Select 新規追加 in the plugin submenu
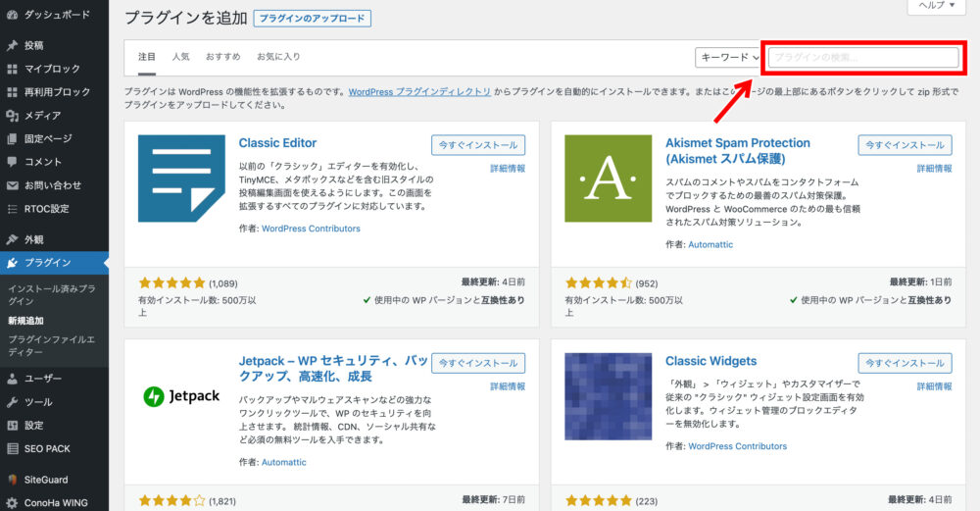Screen dimensions: 980x511 25,321
